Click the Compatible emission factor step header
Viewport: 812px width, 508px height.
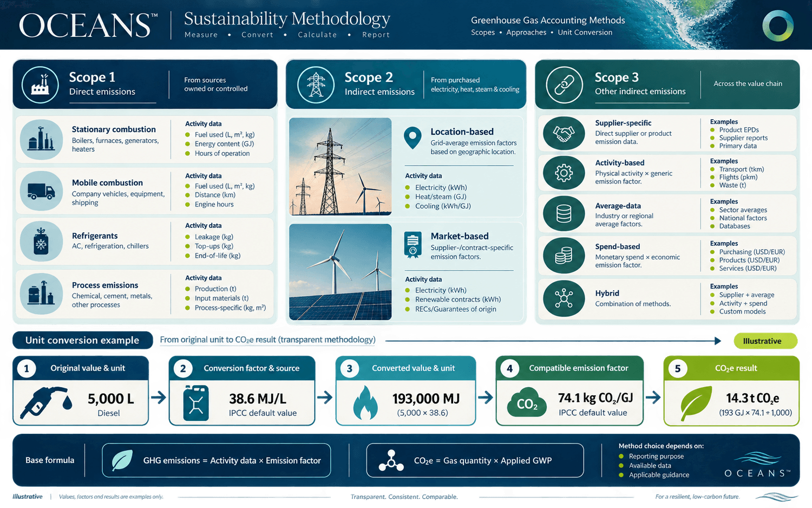[569, 368]
